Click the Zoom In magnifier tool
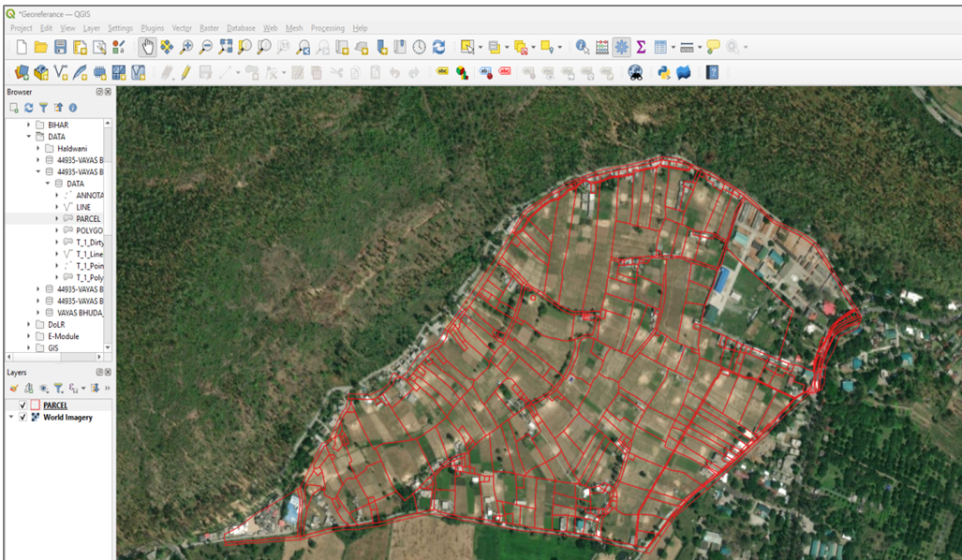 click(x=186, y=47)
